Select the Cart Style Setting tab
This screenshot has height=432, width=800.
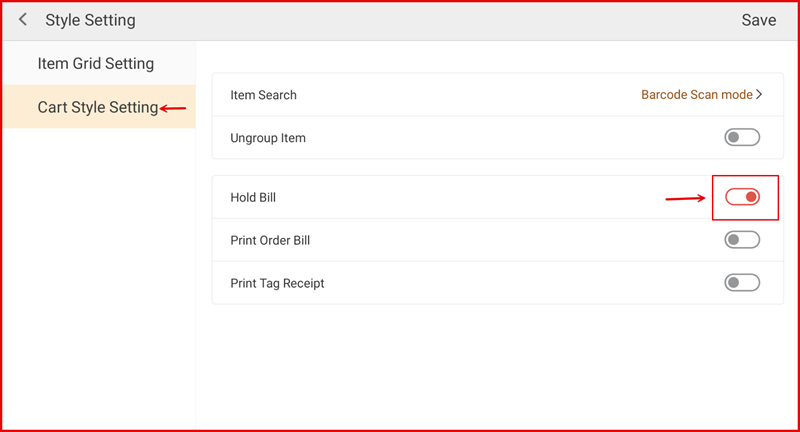97,107
